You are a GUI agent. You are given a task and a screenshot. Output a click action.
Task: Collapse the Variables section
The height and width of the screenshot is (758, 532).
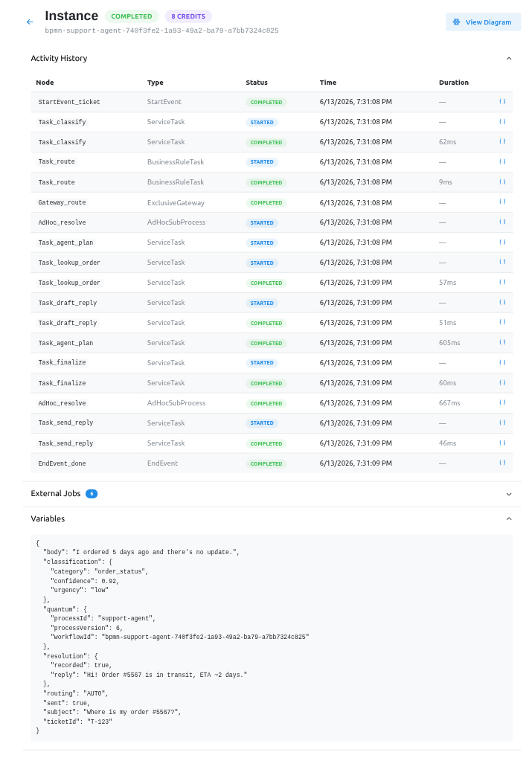(509, 518)
